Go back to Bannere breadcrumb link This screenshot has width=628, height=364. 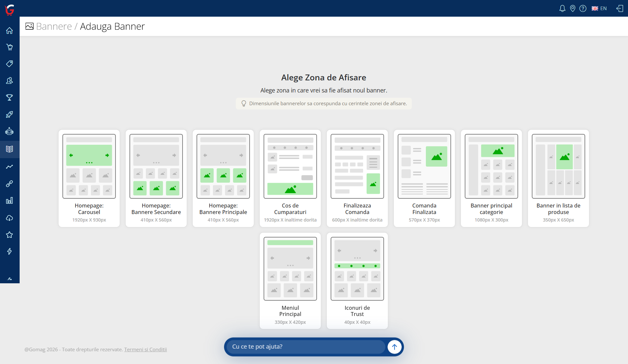(x=54, y=26)
